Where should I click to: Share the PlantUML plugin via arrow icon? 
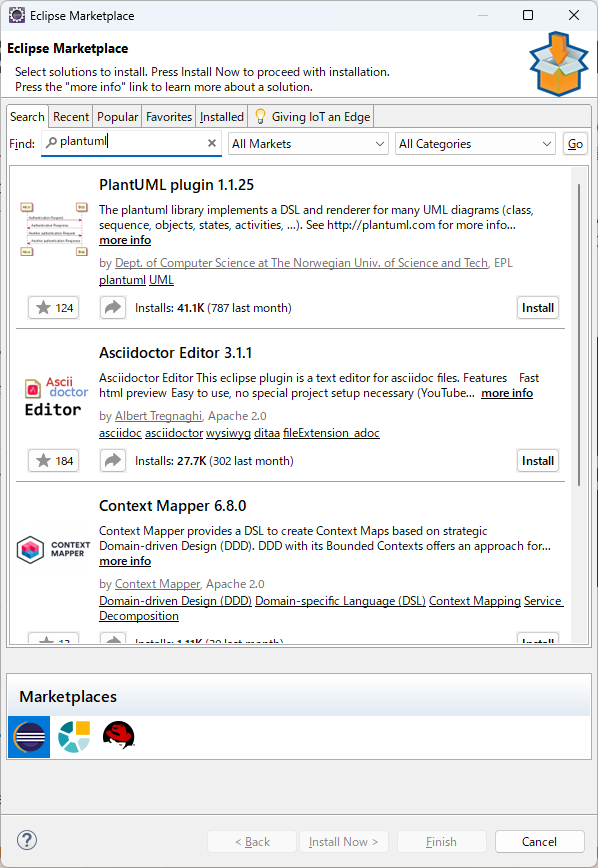[x=113, y=308]
